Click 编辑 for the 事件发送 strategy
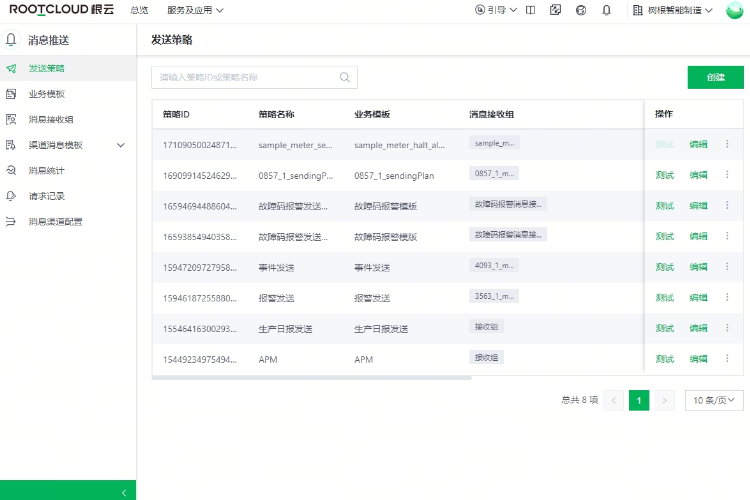Screen dimensions: 750x500 (x=698, y=267)
